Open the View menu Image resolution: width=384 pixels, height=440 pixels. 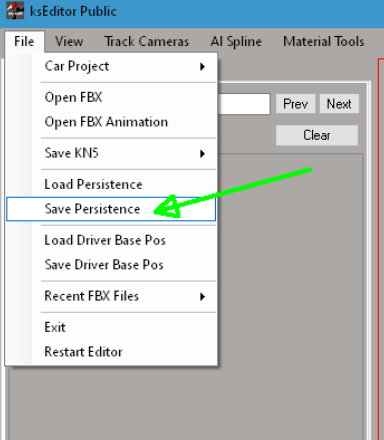pyautogui.click(x=69, y=42)
